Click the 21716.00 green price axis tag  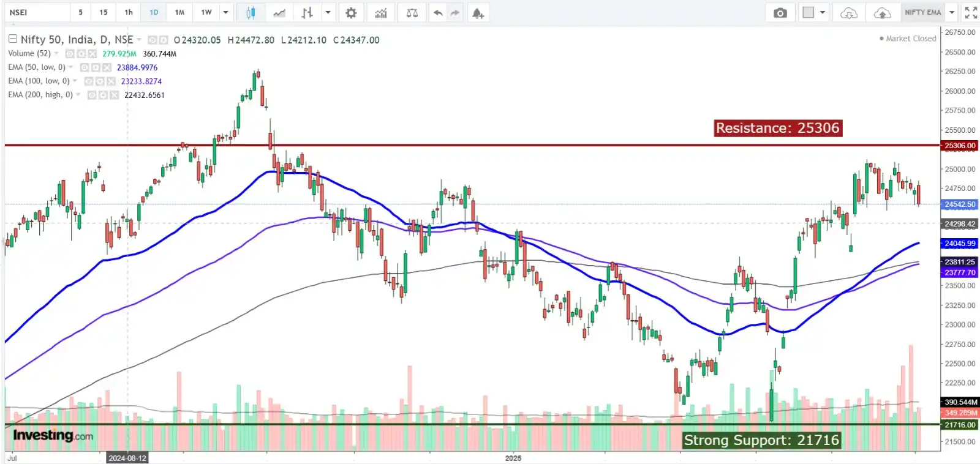(x=960, y=425)
